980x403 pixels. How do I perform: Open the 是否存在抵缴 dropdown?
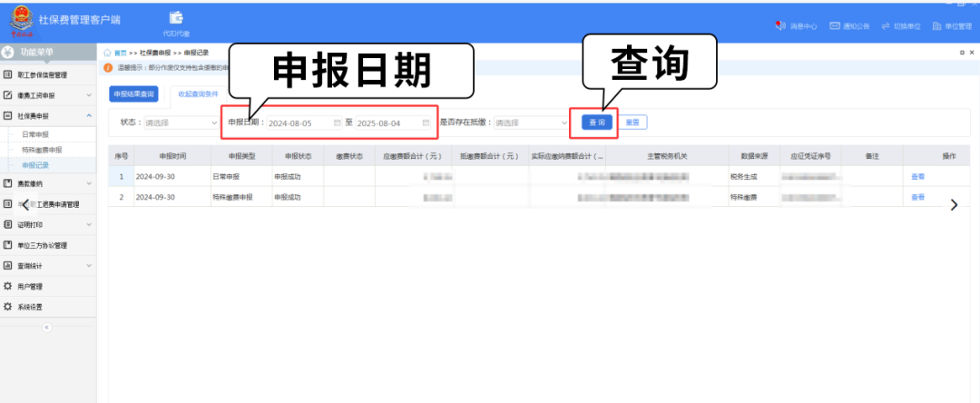coord(531,123)
